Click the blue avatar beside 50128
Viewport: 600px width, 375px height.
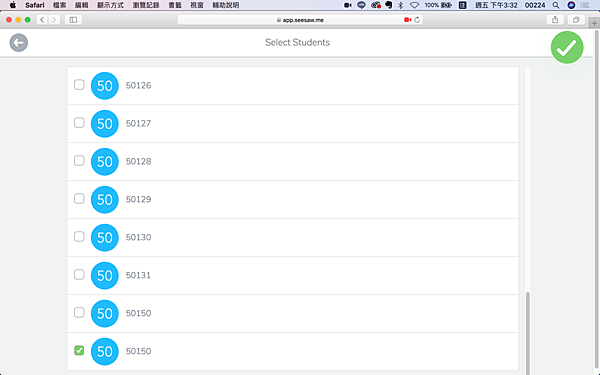[x=104, y=161]
